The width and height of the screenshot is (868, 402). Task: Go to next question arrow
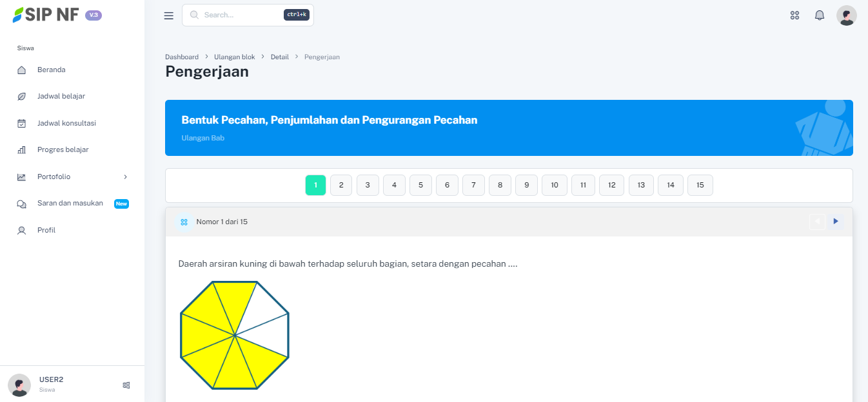click(836, 222)
